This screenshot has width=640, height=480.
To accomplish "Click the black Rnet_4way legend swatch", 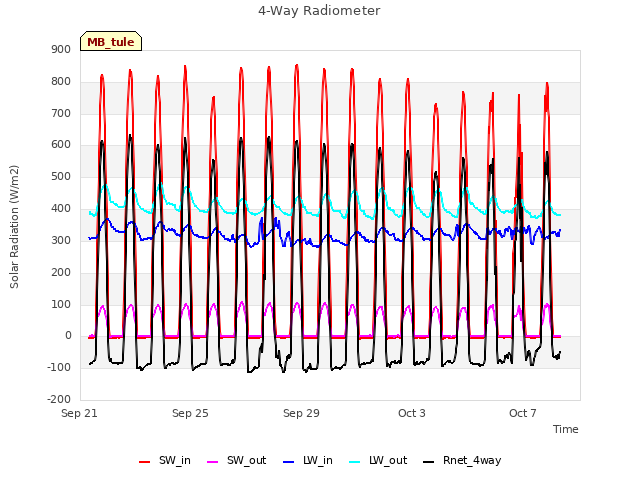I will click(429, 462).
